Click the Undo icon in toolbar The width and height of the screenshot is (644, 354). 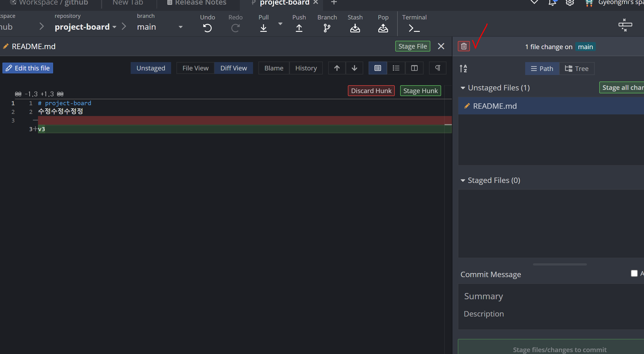pos(207,28)
